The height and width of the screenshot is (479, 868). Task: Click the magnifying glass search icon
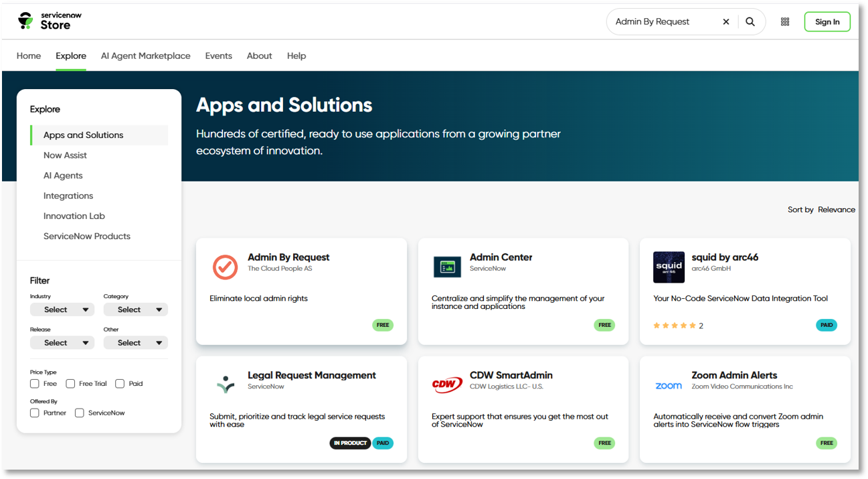[x=750, y=21]
